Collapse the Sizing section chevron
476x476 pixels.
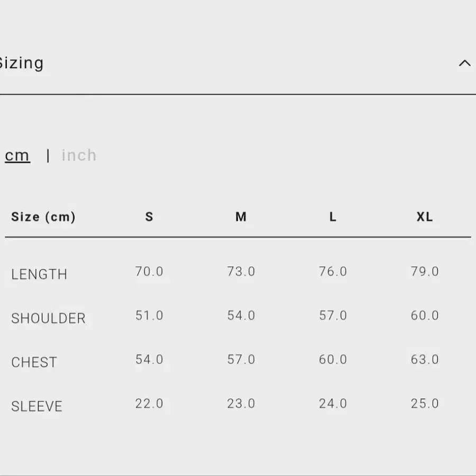464,63
